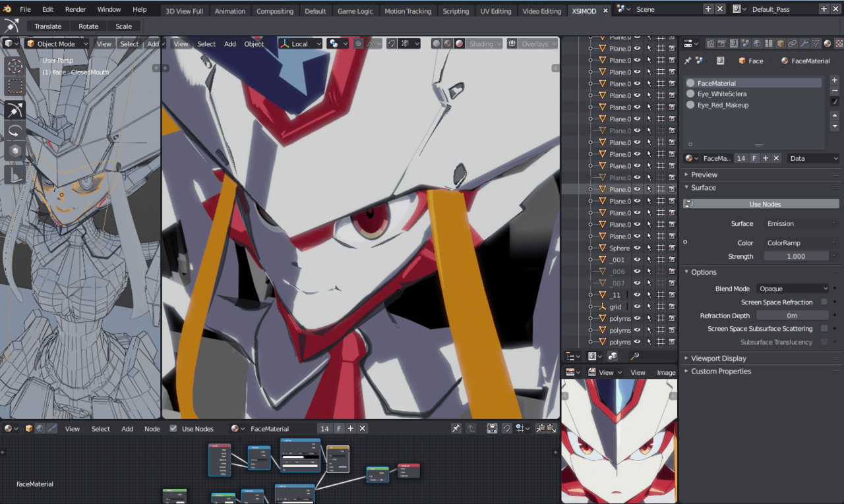Viewport: 844px width, 504px height.
Task: Select the measure ruler tool
Action: click(15, 175)
